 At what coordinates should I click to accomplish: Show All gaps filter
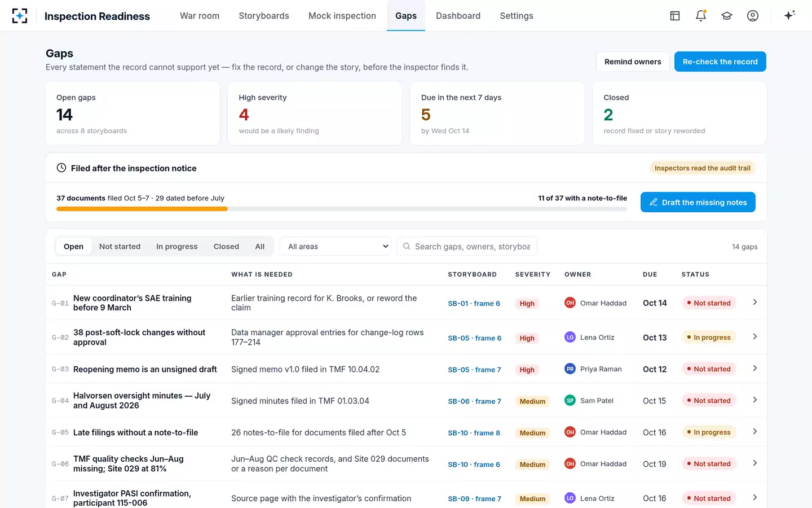click(x=259, y=246)
